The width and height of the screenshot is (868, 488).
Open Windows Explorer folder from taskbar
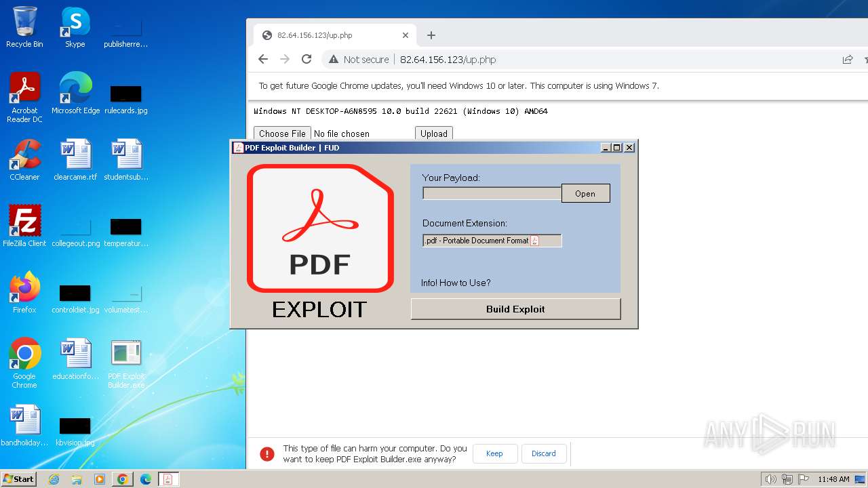coord(77,479)
